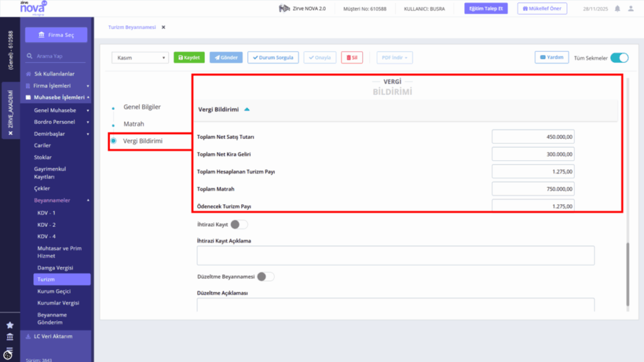Switch to the Turizm Beyannamesi tab
Viewport: 644px width, 362px height.
point(132,27)
